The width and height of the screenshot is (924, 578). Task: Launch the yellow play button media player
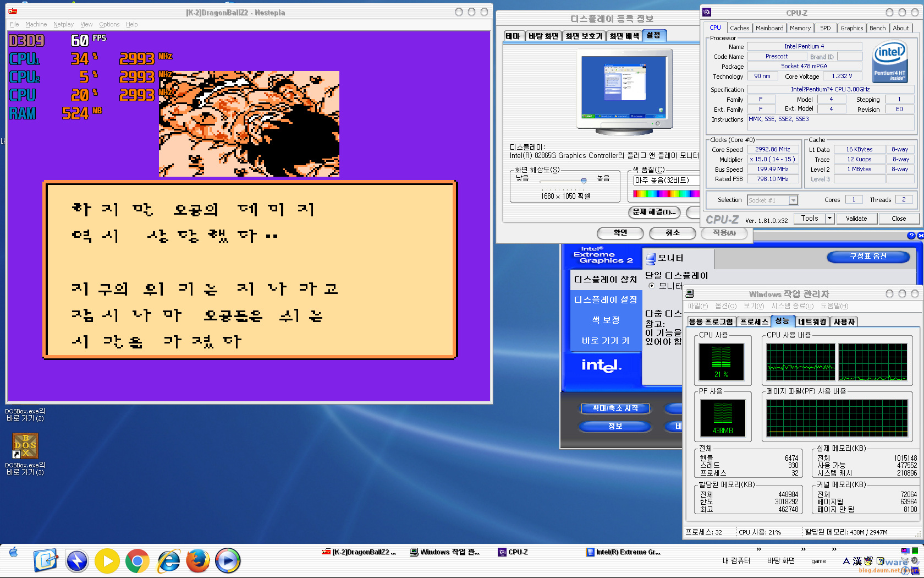107,561
